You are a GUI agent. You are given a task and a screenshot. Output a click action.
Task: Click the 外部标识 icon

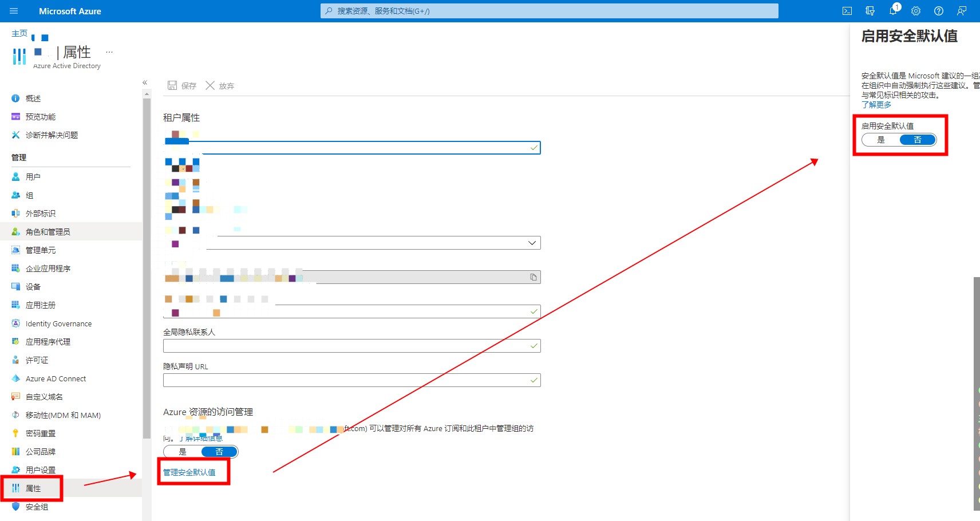[15, 214]
